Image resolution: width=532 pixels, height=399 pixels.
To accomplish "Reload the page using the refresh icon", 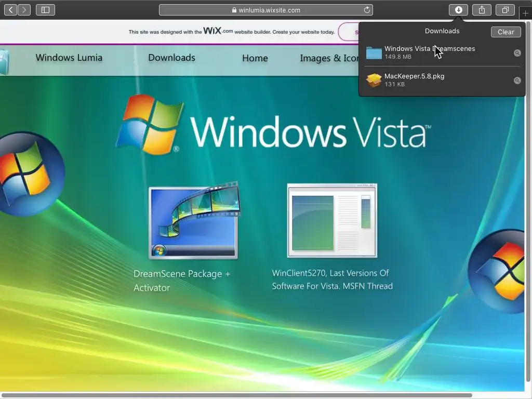I will (367, 10).
